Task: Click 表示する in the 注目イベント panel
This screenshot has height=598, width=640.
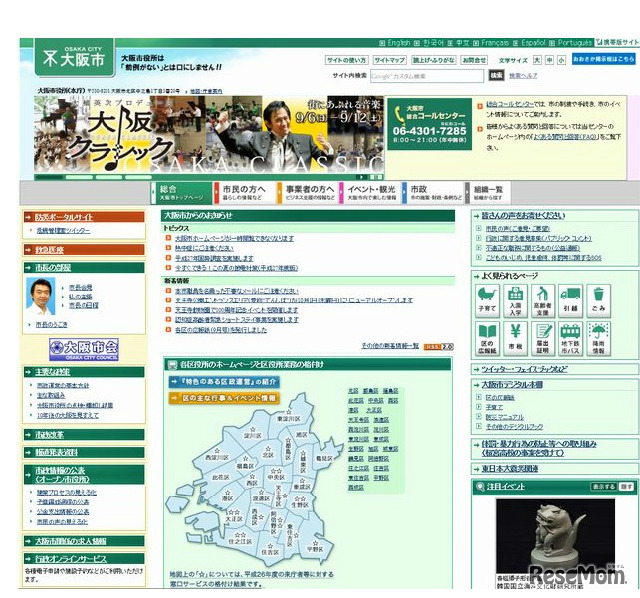Action: click(x=604, y=487)
